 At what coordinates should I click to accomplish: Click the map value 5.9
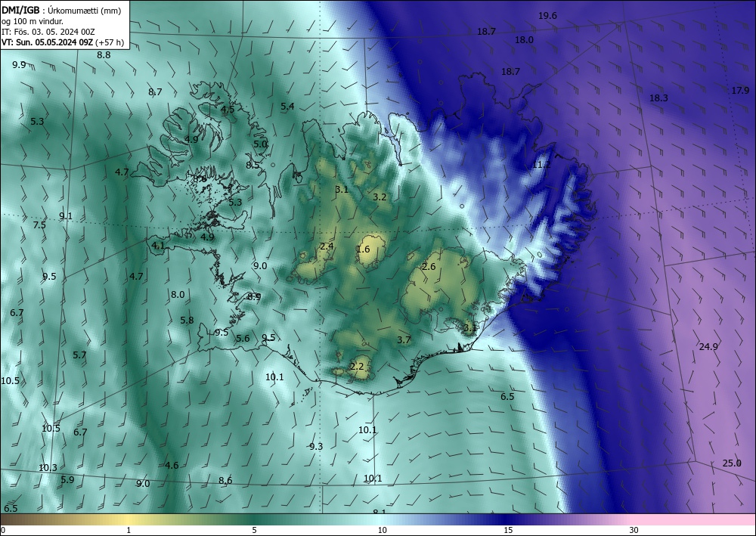[x=67, y=479]
